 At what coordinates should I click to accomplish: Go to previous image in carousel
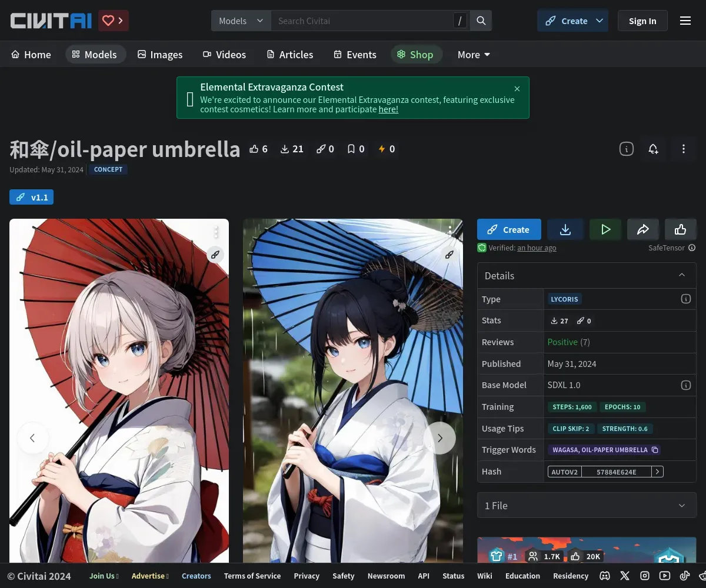[x=32, y=438]
